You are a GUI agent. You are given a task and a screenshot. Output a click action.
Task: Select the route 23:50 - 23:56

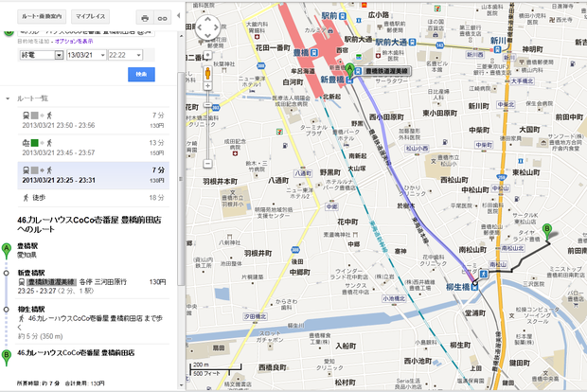93,120
